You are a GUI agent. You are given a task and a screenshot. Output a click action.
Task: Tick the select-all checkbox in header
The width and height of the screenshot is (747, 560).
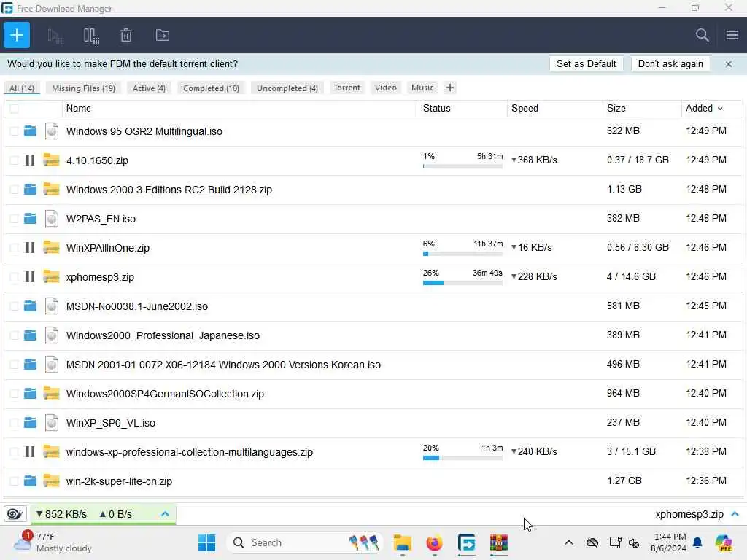pos(15,108)
